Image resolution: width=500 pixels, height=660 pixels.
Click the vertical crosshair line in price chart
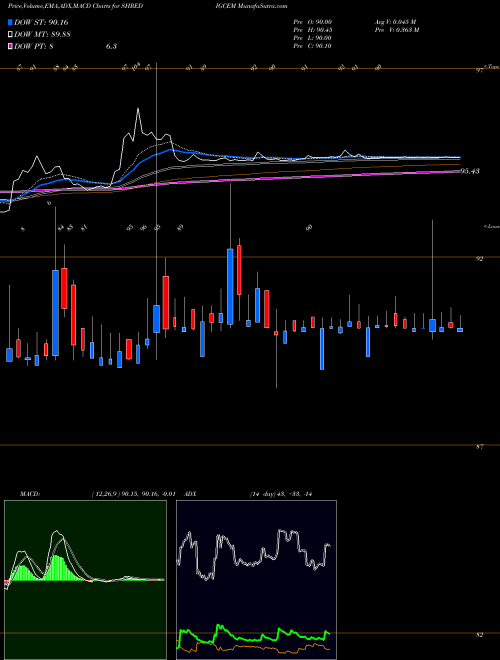[x=157, y=210]
